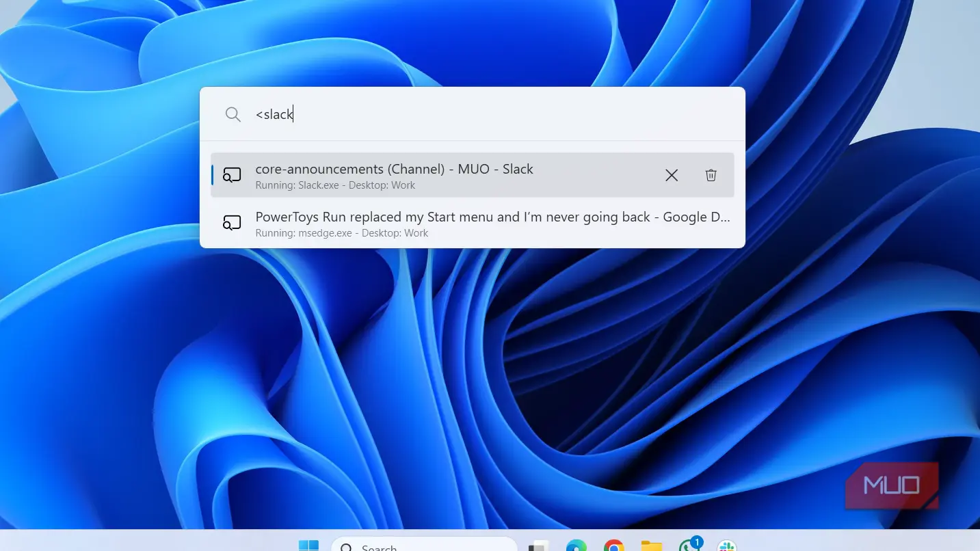980x551 pixels.
Task: Switch to Slack via its taskbar icon
Action: pyautogui.click(x=726, y=546)
